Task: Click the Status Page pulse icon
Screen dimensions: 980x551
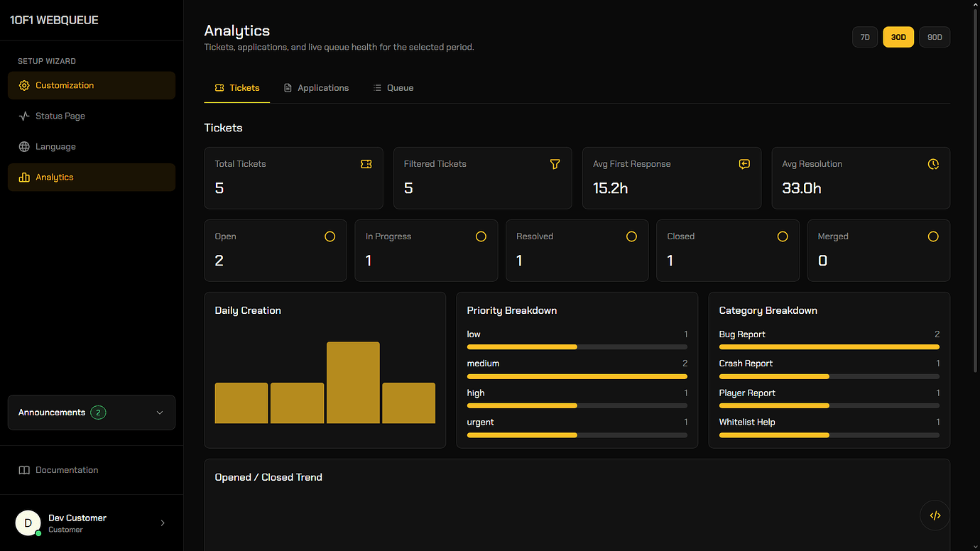Action: click(x=24, y=116)
